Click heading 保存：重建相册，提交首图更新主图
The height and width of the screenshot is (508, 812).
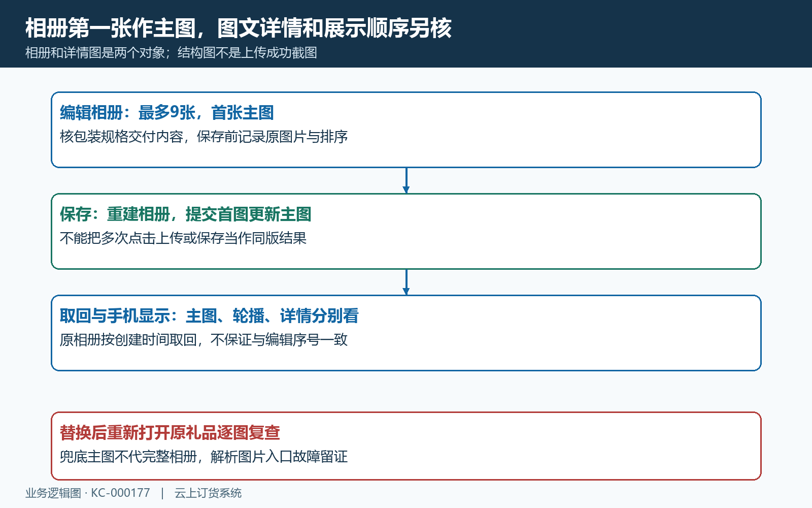[186, 214]
